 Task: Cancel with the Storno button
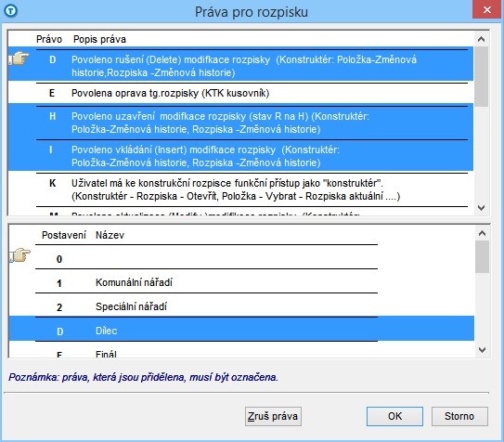[x=459, y=416]
